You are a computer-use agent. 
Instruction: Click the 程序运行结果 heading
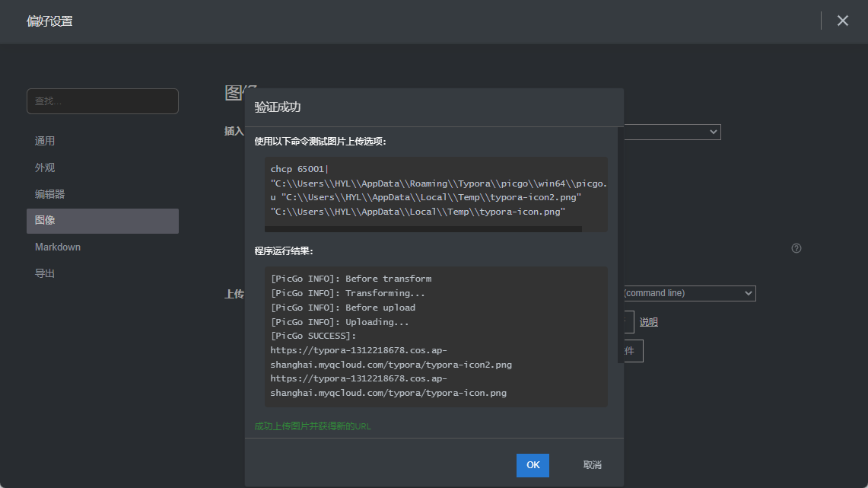284,251
